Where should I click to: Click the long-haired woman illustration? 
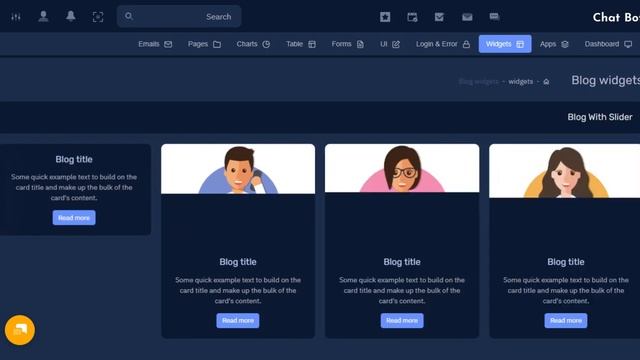tap(565, 171)
